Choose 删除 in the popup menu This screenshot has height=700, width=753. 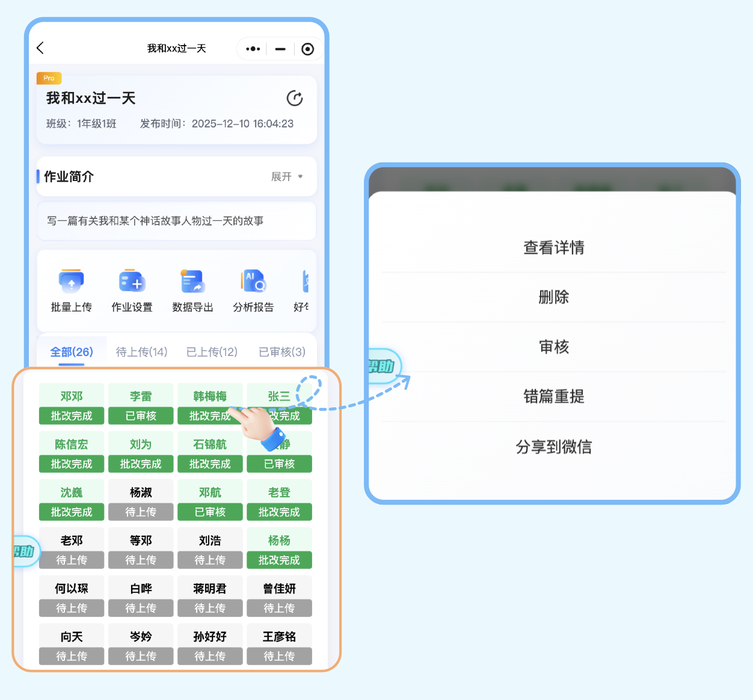(x=553, y=297)
